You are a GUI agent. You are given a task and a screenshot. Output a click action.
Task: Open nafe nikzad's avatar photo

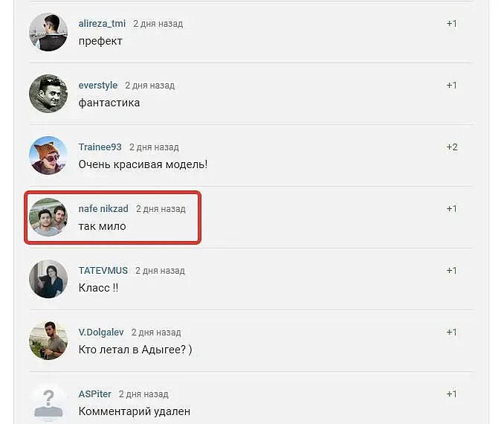48,217
